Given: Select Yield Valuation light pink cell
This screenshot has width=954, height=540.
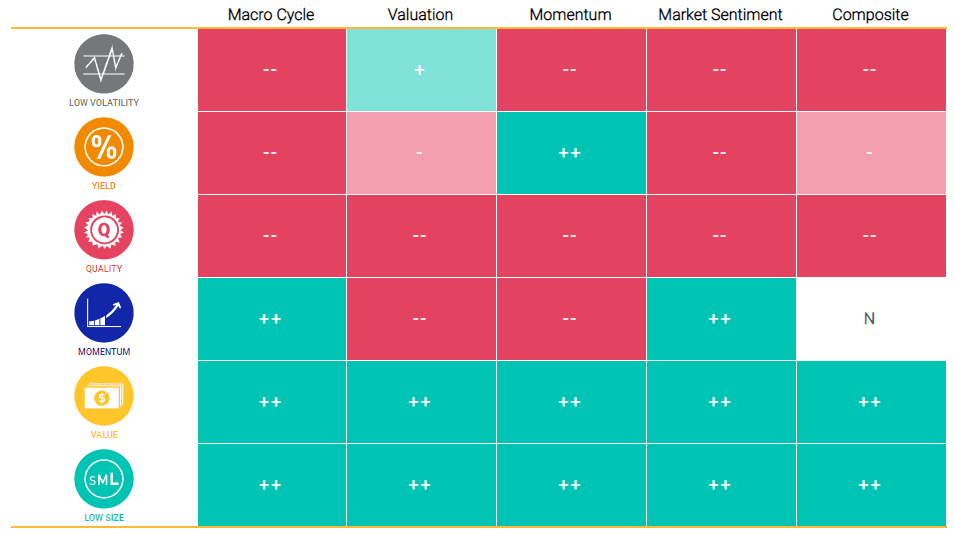Looking at the screenshot, I should (x=421, y=153).
